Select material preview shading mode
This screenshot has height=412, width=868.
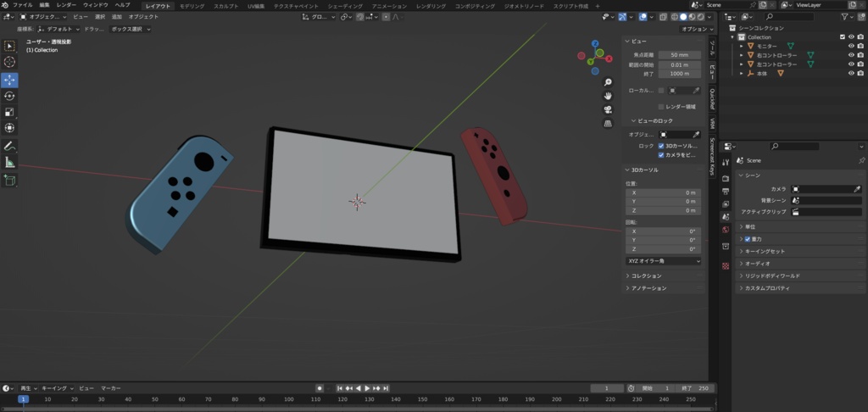click(x=692, y=17)
